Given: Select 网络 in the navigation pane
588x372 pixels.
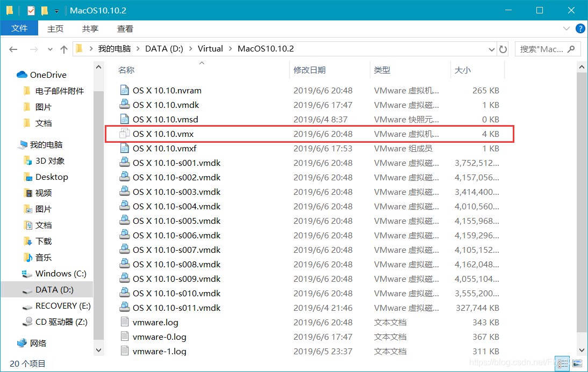Looking at the screenshot, I should click(38, 343).
